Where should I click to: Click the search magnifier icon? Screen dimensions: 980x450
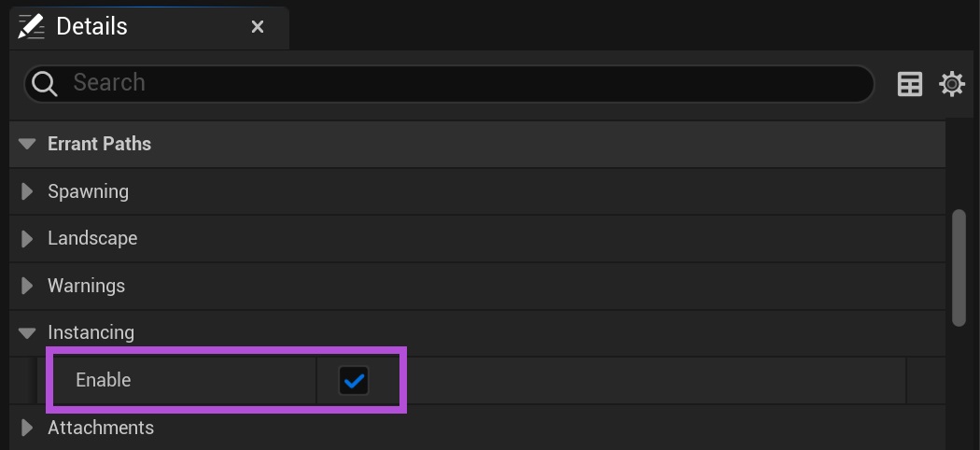click(44, 83)
